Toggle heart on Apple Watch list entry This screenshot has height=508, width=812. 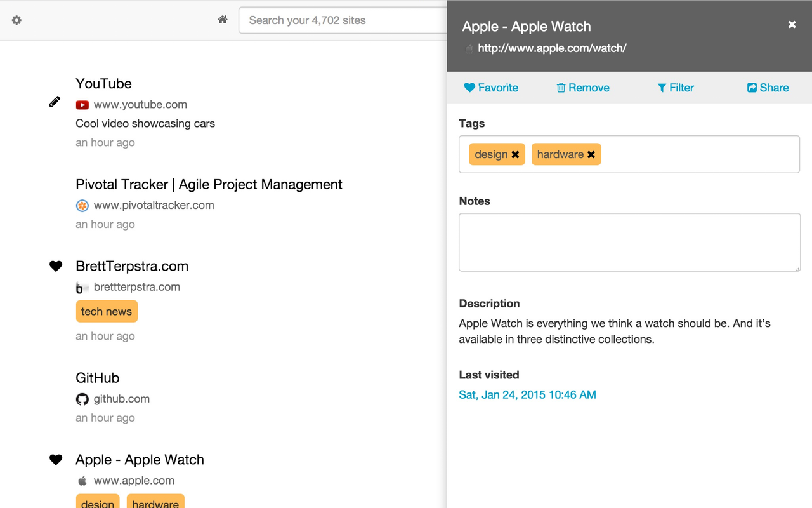click(x=56, y=460)
